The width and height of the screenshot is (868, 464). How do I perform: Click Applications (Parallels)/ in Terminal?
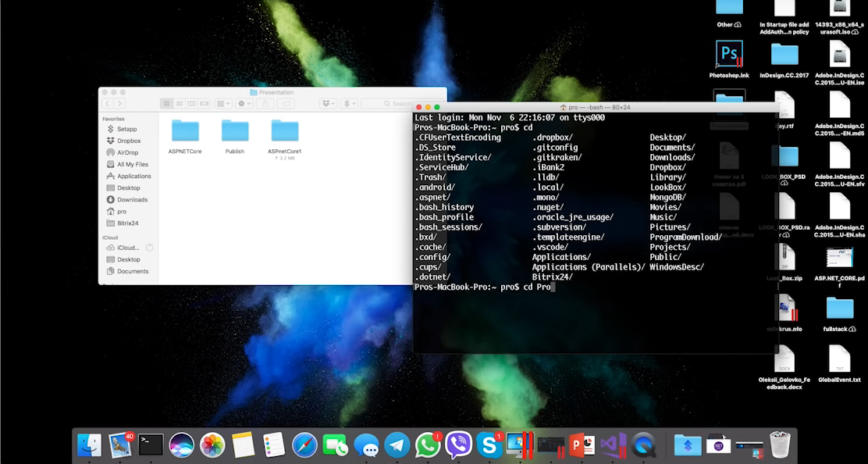click(589, 267)
